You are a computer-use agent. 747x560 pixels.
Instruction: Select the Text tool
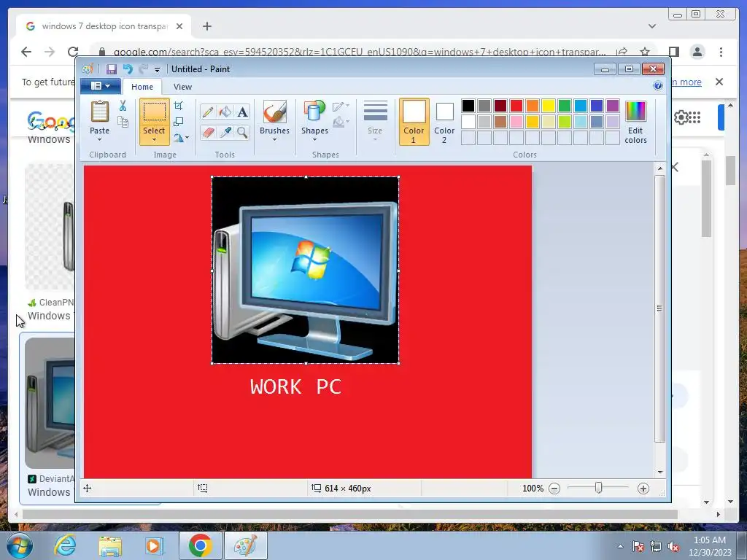tap(242, 112)
